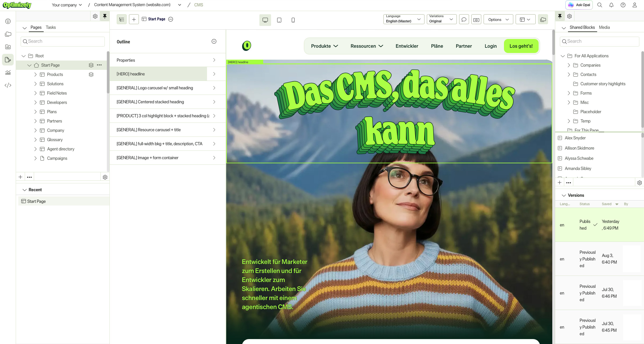The image size is (644, 344).
Task: Open Start Page more options ellipsis
Action: coord(171,19)
